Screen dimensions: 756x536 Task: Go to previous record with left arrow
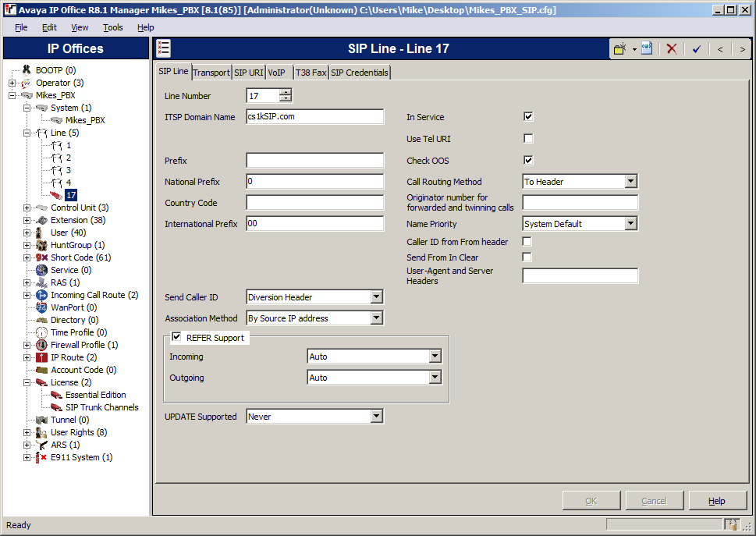720,49
